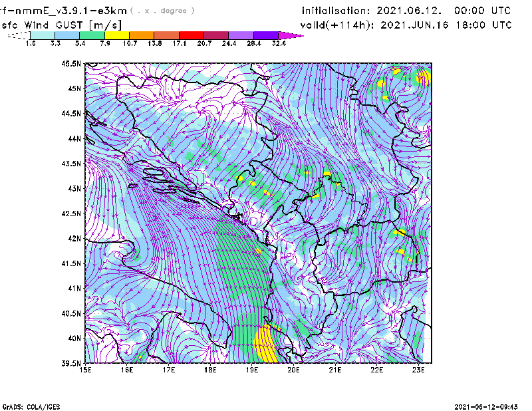Click the 15E longitude label

(85, 370)
